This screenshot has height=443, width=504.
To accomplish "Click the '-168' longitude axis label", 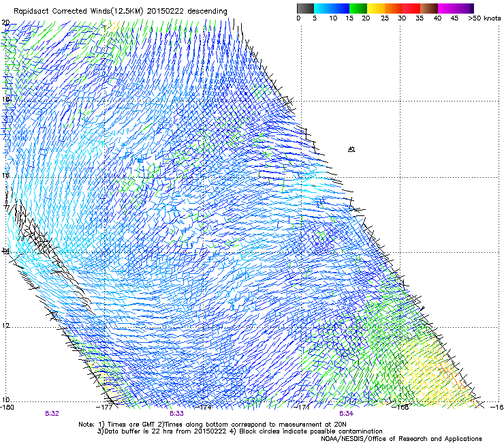I will click(x=400, y=407).
